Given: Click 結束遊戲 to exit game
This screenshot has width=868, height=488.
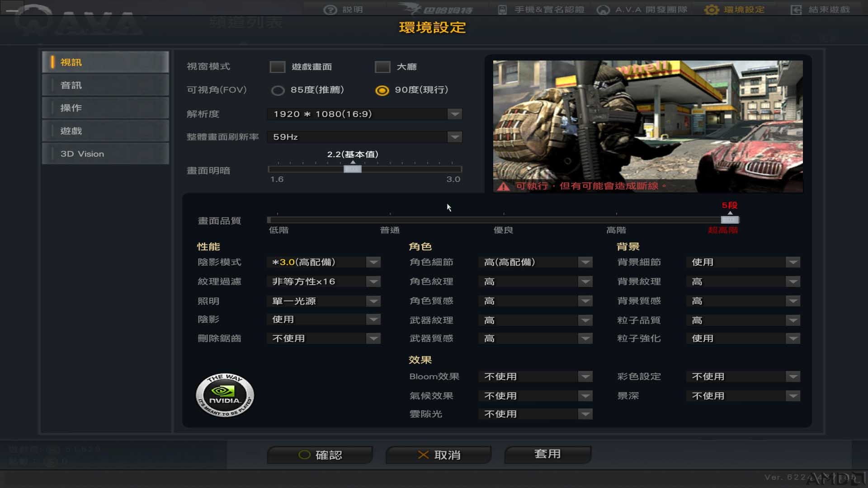Looking at the screenshot, I should pos(820,9).
